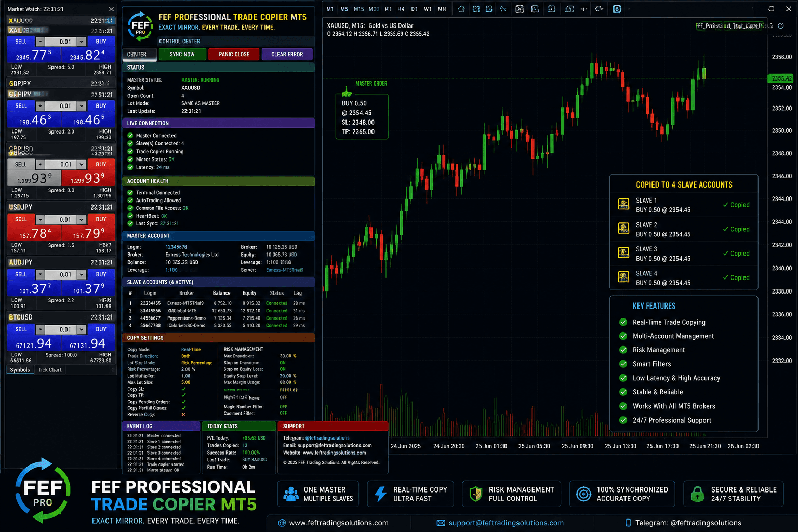
Task: Click the BTCUSD 0.01 lot size field
Action: [60, 329]
